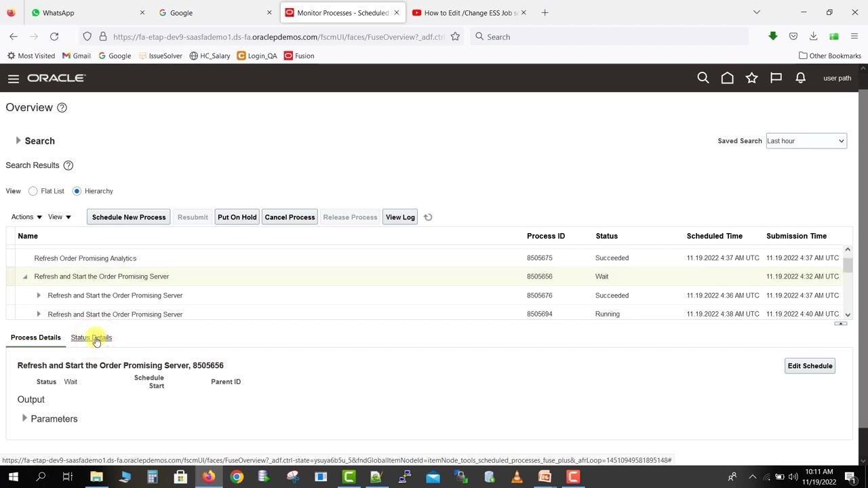Collapse the process 8505656 parent row
The image size is (868, 488).
coord(25,277)
